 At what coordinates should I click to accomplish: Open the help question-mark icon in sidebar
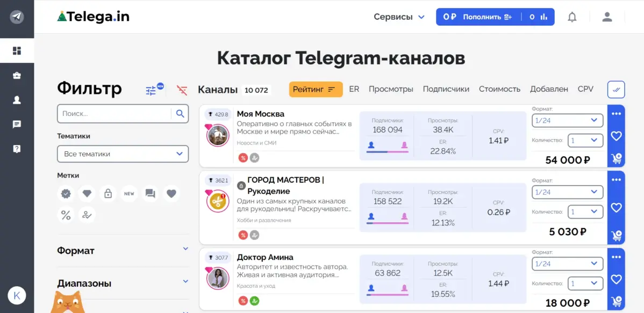[x=17, y=149]
